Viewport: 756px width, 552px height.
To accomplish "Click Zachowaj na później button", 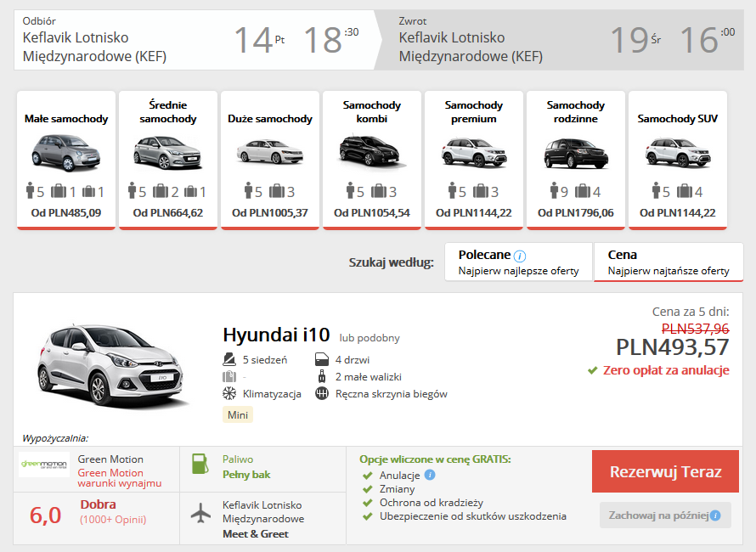I will (x=665, y=515).
